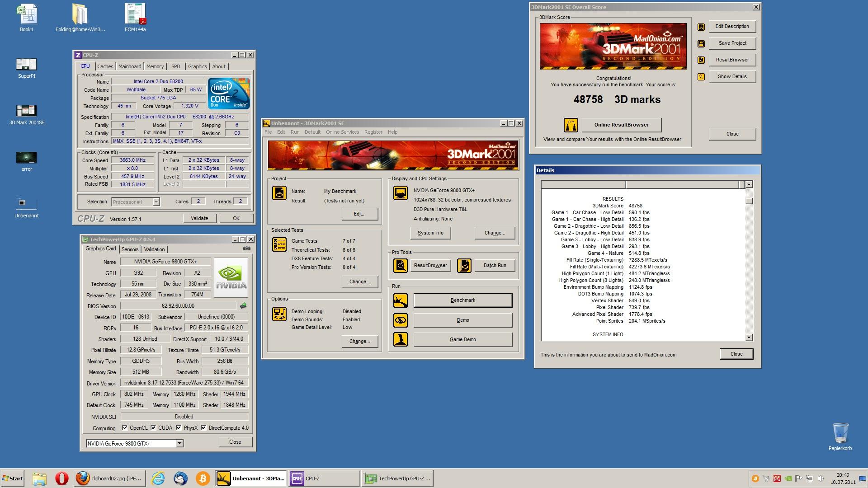The image size is (868, 488).
Task: Click the Selected Tests checklist icon
Action: (279, 244)
